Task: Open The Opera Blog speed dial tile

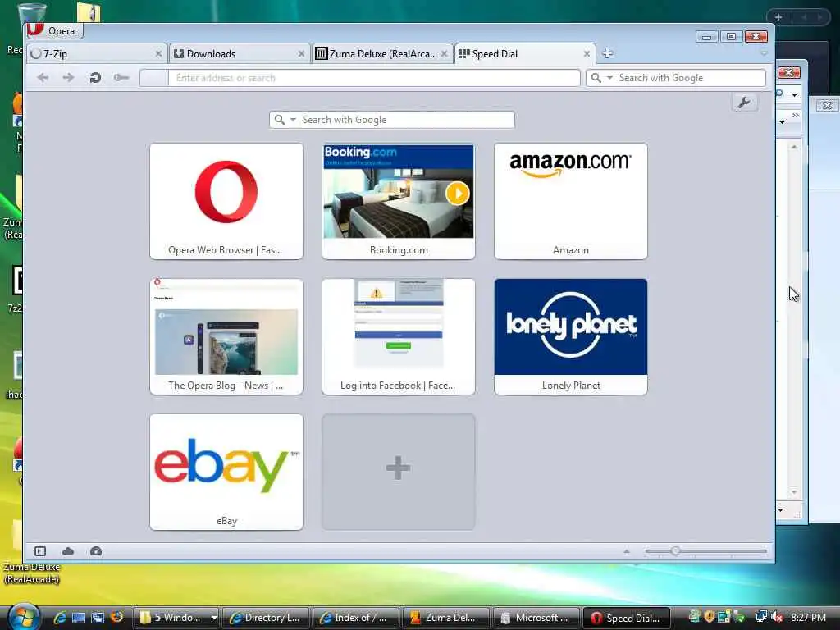Action: 226,336
